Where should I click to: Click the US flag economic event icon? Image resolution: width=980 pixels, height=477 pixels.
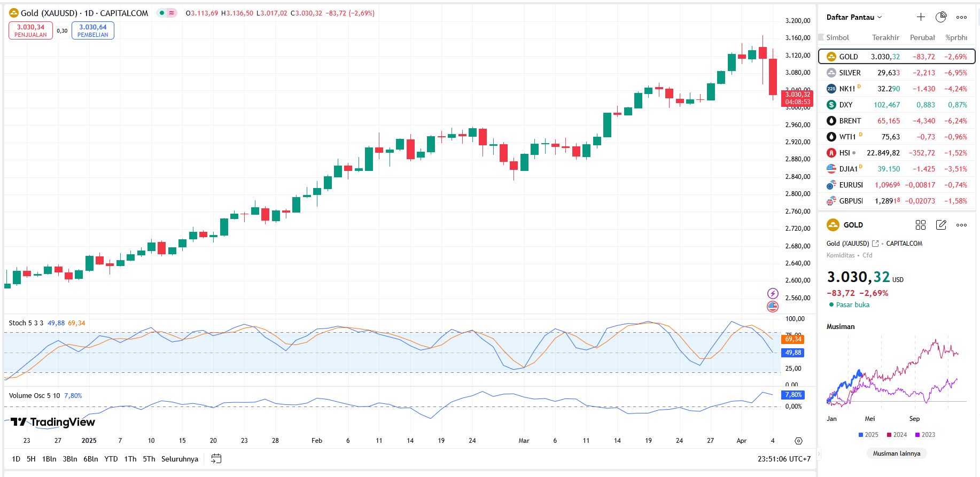[x=773, y=307]
